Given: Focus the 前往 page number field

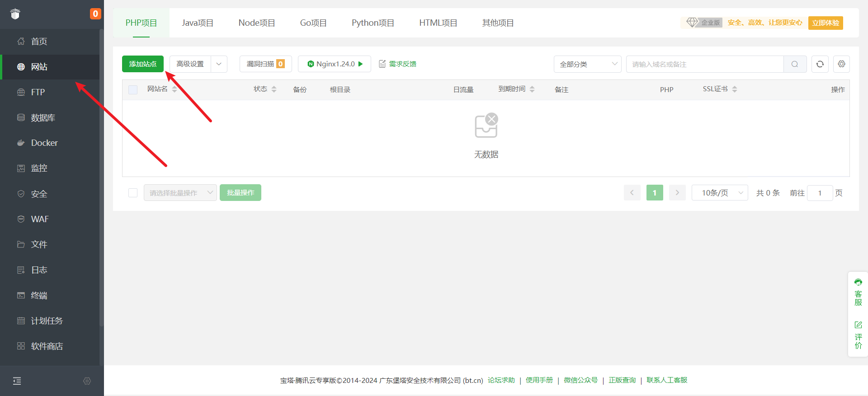Looking at the screenshot, I should (820, 193).
